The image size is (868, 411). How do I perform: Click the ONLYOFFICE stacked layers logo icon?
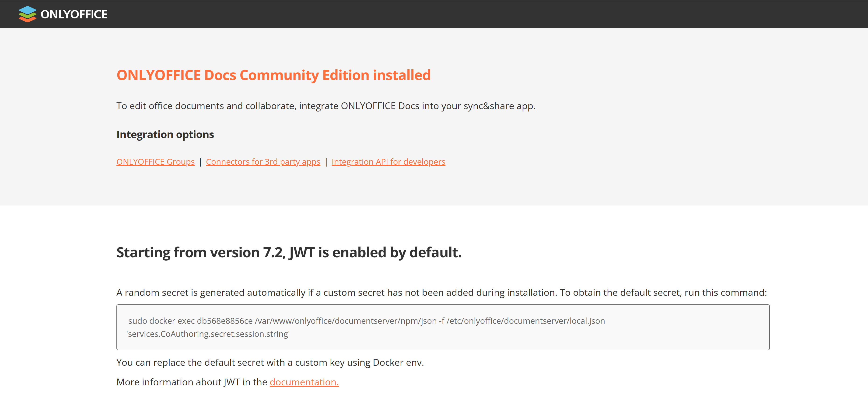pyautogui.click(x=27, y=14)
